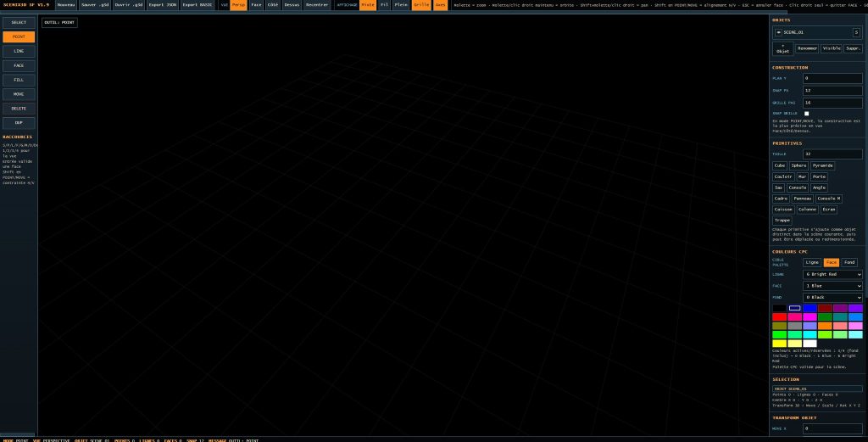The height and width of the screenshot is (442, 868).
Task: Pick the FILL tool
Action: 19,80
